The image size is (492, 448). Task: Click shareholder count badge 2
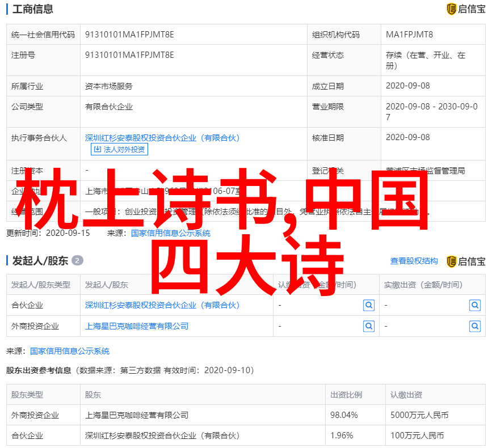tap(77, 260)
